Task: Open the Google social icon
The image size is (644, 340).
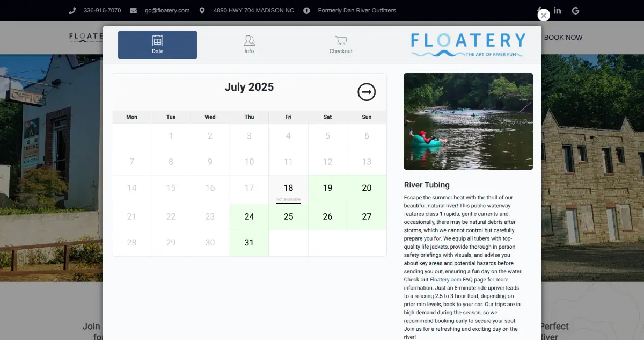Action: point(575,10)
